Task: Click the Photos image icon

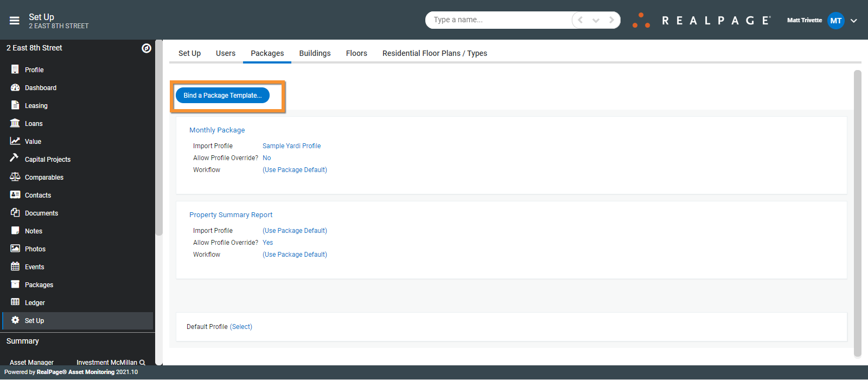Action: (x=15, y=249)
